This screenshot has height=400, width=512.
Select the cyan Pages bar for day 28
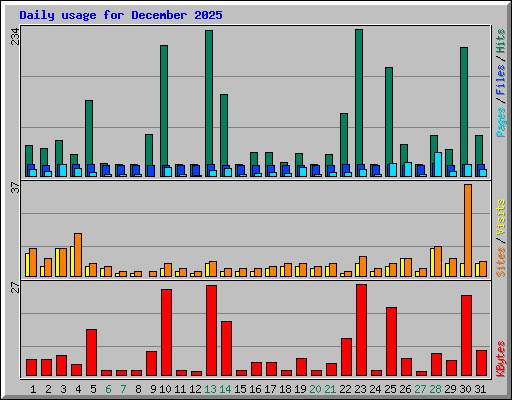click(x=438, y=164)
